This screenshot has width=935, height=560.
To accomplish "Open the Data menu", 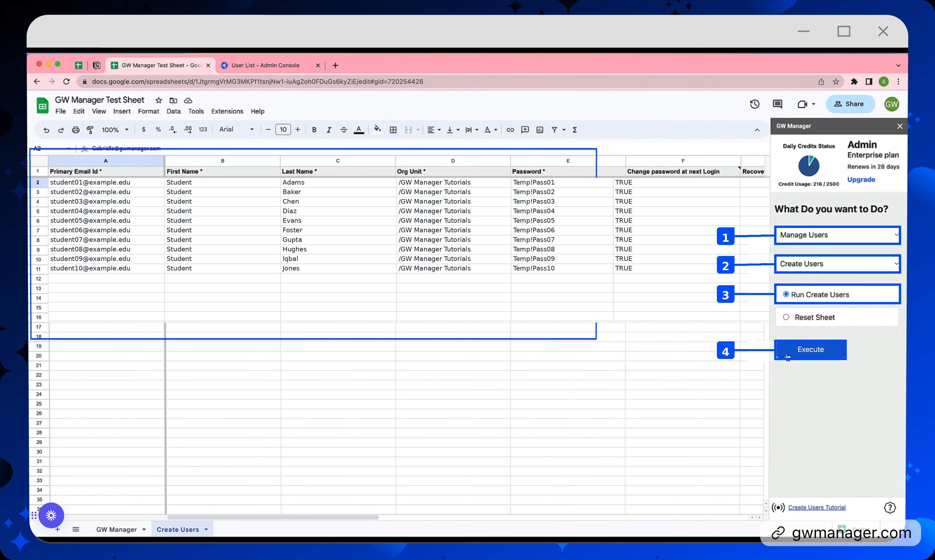I will pos(174,111).
